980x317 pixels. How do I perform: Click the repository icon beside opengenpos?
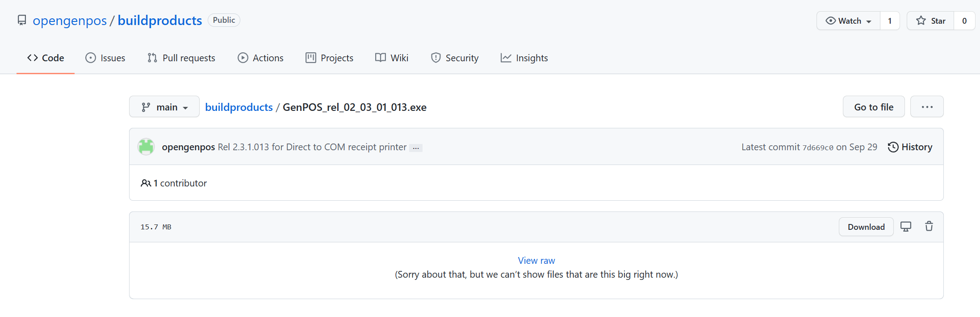pyautogui.click(x=21, y=21)
